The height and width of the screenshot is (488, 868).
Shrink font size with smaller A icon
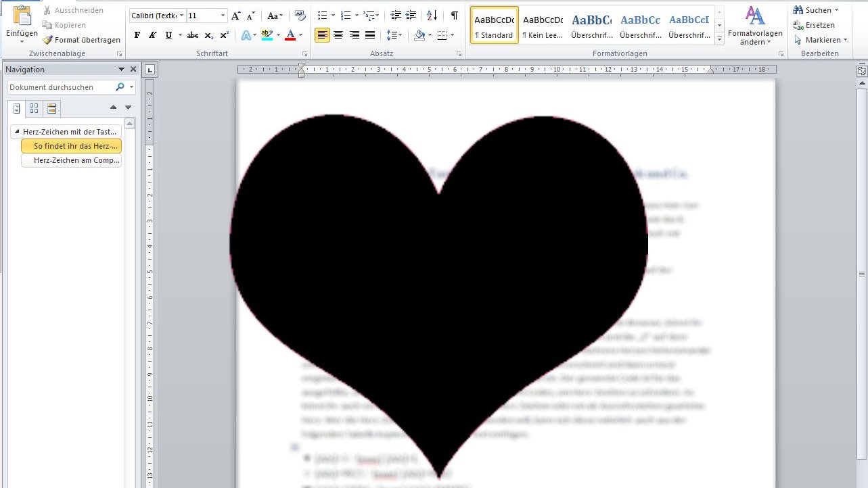(250, 16)
